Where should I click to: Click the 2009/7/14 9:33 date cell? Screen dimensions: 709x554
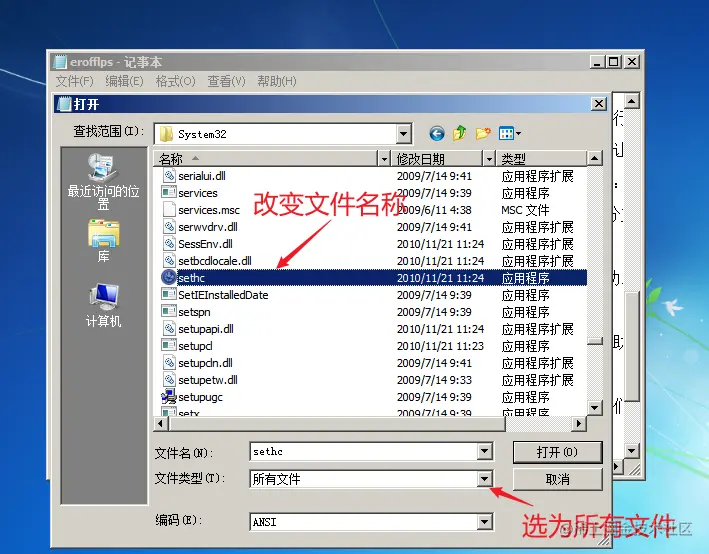point(434,380)
